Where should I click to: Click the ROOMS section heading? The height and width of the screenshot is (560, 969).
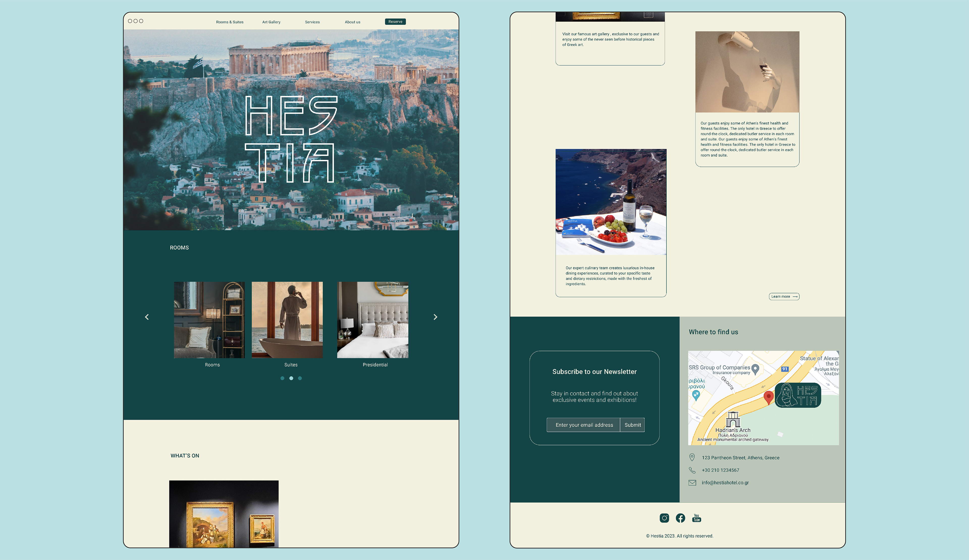click(x=179, y=247)
